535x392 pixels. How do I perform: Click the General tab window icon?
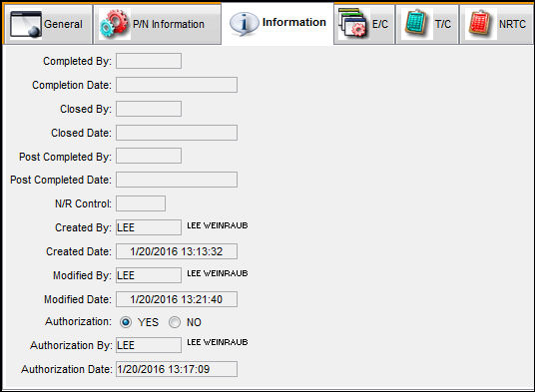pos(26,24)
